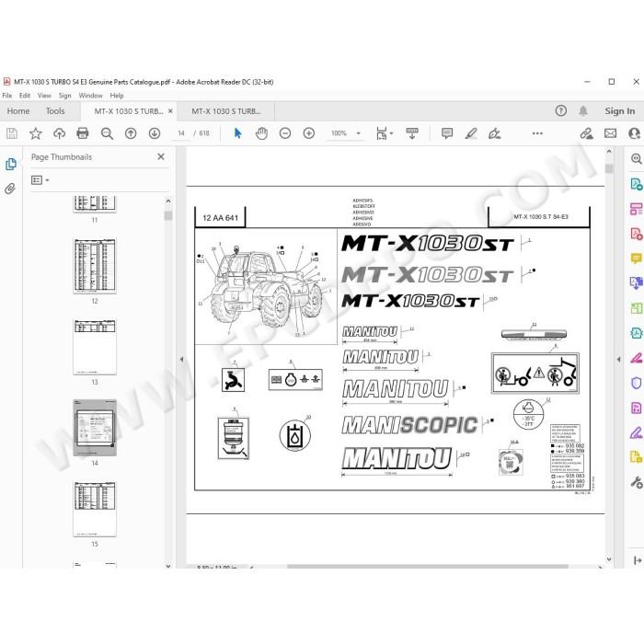View notifications bell
The image size is (644, 644).
click(x=583, y=110)
